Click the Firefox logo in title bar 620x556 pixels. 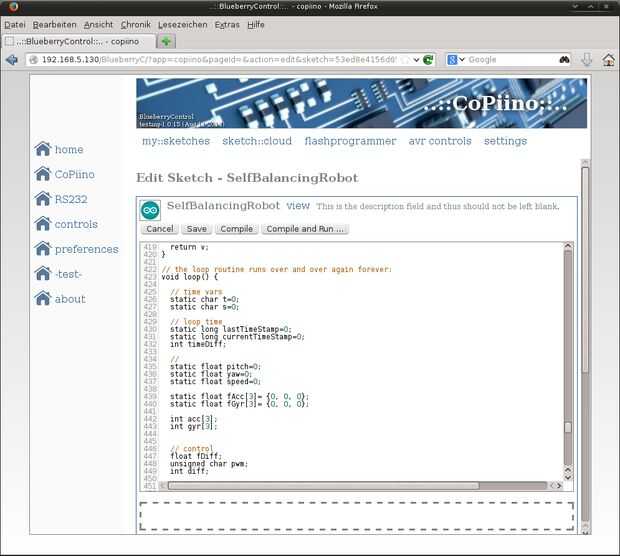(x=13, y=7)
